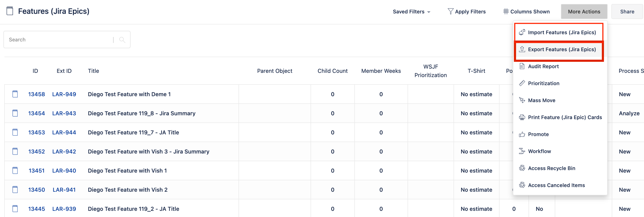Click the Access Recycle Bin icon

click(522, 168)
